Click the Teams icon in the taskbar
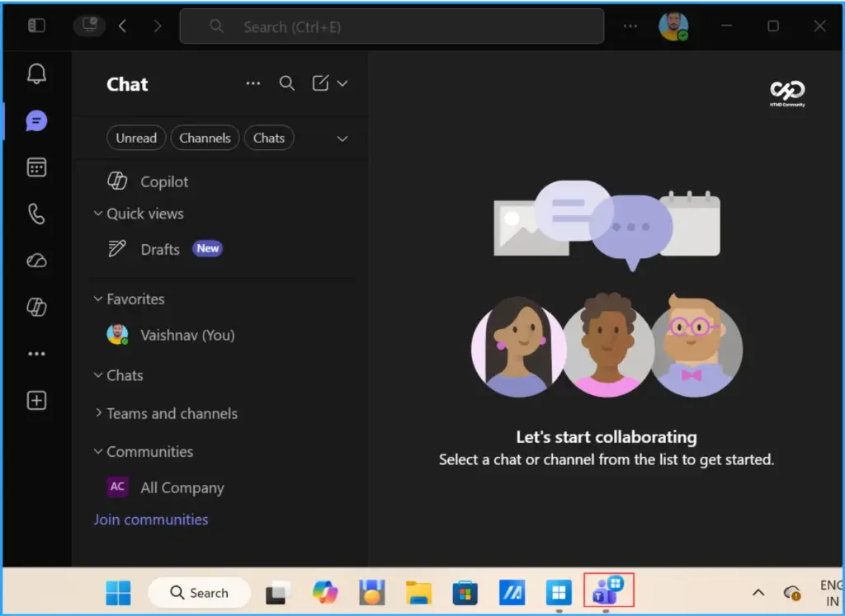 point(608,590)
